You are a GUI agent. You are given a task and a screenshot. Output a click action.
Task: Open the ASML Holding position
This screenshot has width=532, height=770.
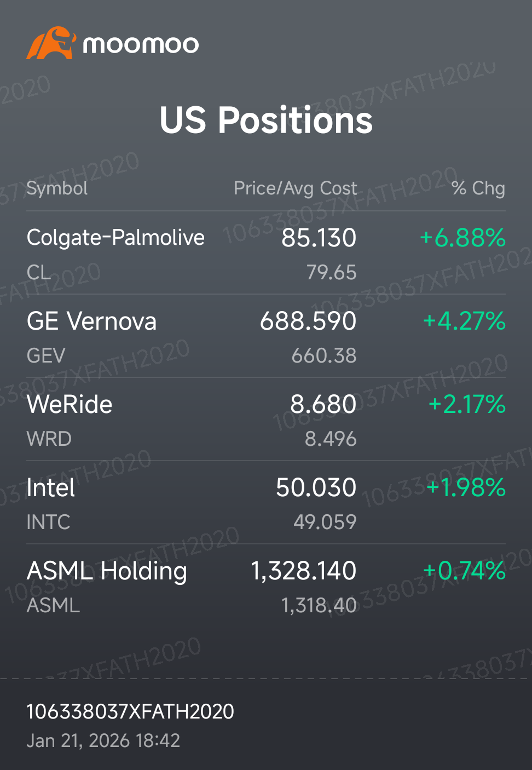(266, 586)
